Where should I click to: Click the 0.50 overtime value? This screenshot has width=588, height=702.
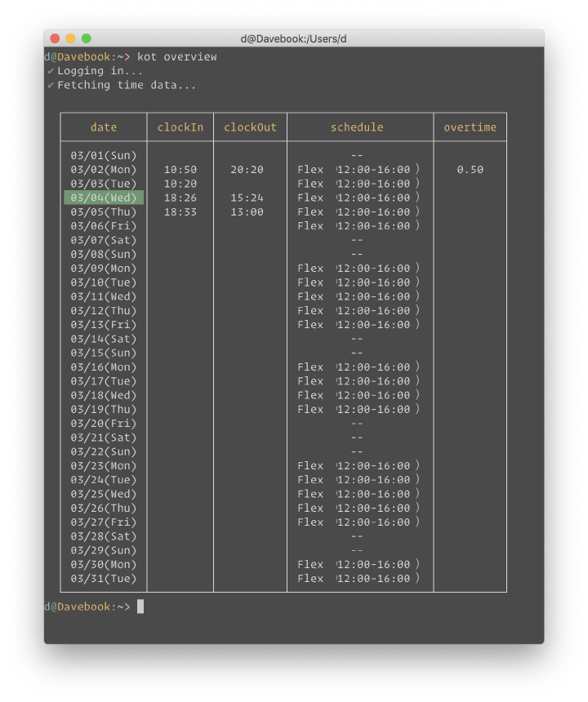click(470, 170)
